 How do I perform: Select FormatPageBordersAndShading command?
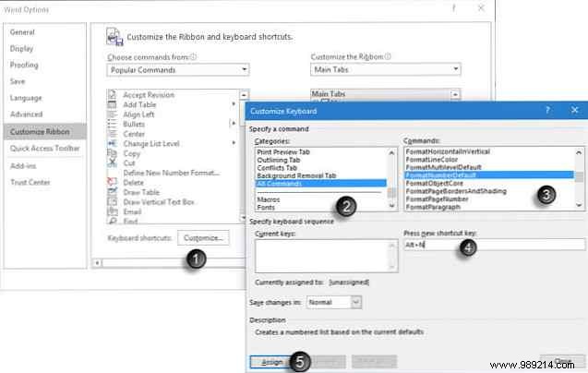coord(456,191)
